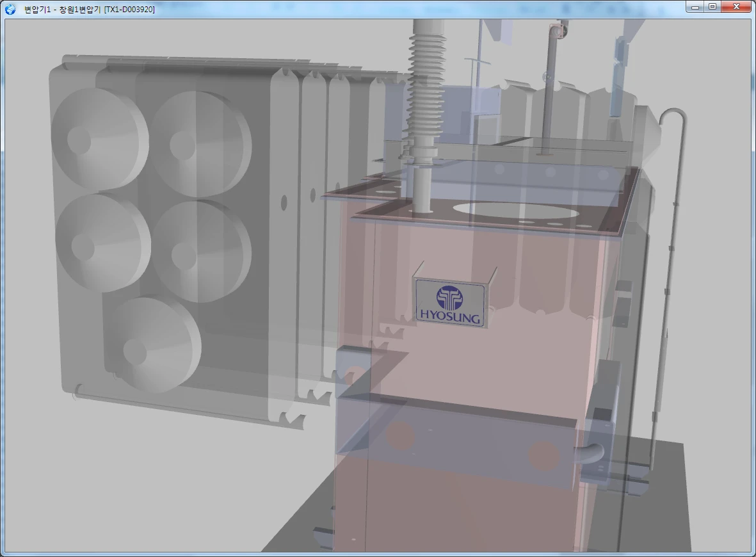Minimize the transformer viewer window
This screenshot has height=557, width=756.
tap(695, 7)
